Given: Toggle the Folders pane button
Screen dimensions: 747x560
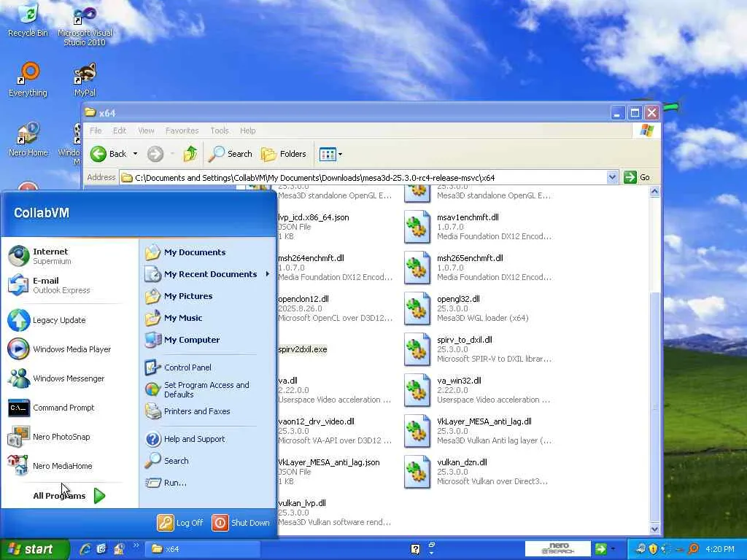Looking at the screenshot, I should (284, 154).
